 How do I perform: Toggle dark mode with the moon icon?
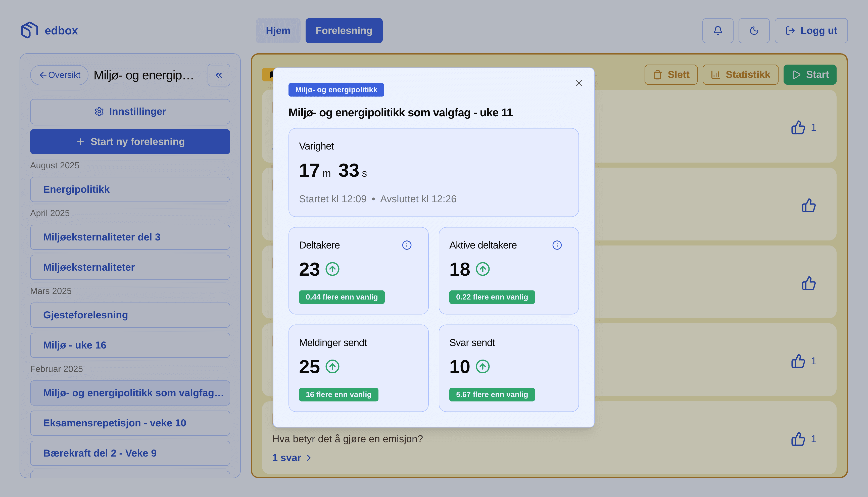(754, 30)
